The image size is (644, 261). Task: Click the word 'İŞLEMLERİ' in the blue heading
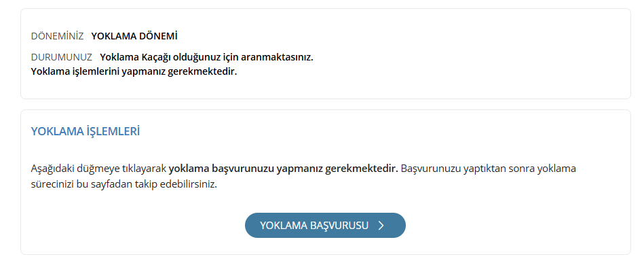pyautogui.click(x=113, y=132)
